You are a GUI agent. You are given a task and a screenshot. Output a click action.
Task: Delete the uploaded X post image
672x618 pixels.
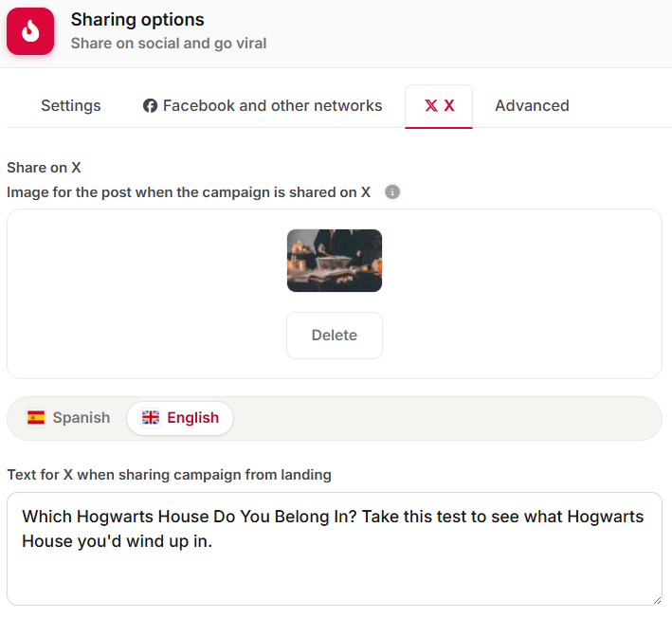coord(335,336)
